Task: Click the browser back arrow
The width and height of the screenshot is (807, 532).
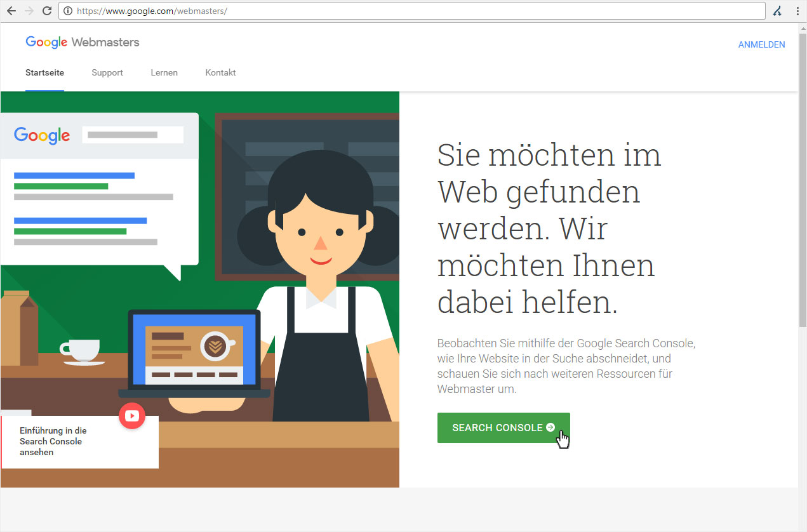Action: pos(11,11)
